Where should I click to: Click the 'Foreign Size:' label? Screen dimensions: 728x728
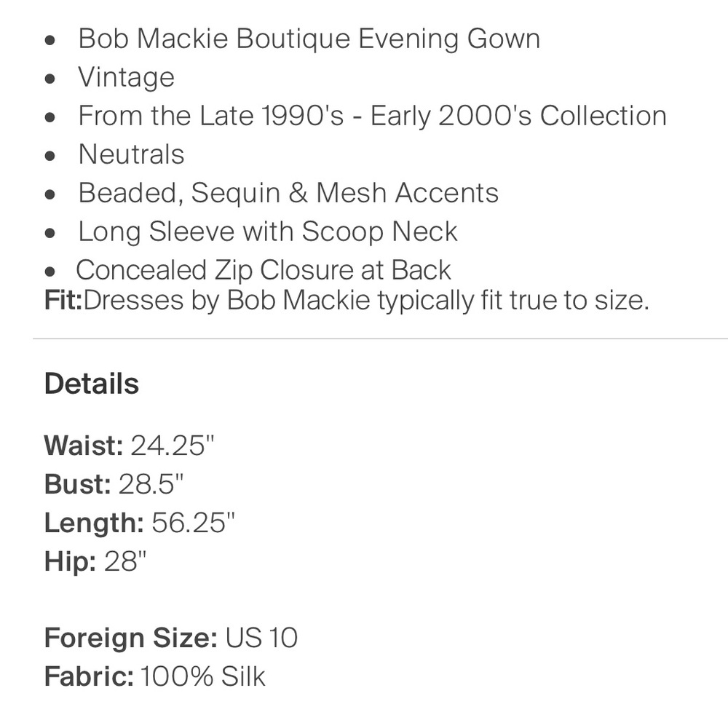pyautogui.click(x=131, y=638)
